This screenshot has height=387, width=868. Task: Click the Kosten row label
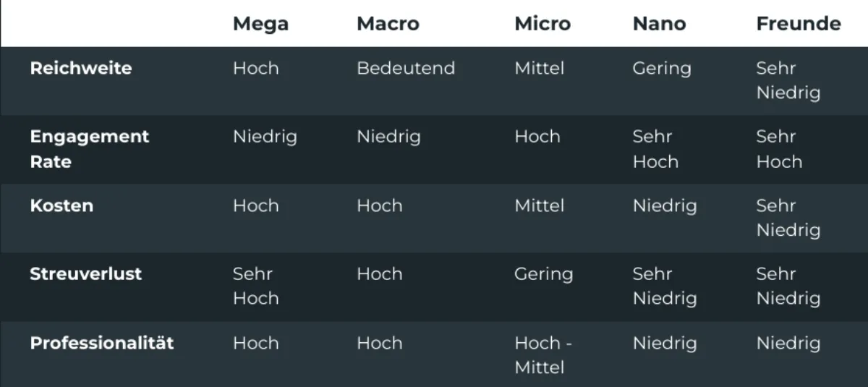pos(61,205)
